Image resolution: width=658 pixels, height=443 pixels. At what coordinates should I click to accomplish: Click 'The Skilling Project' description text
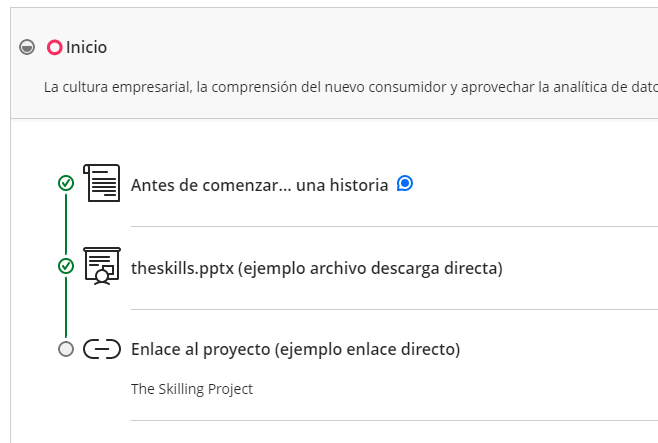[x=192, y=389]
